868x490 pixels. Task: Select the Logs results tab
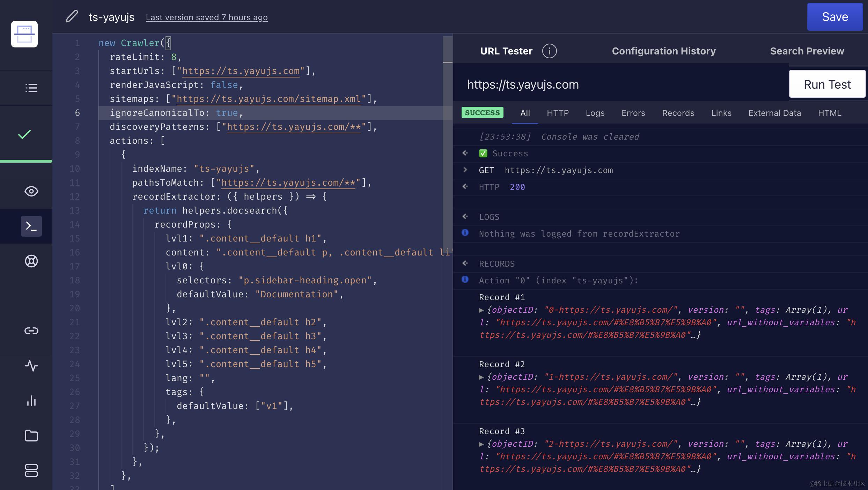[595, 113]
